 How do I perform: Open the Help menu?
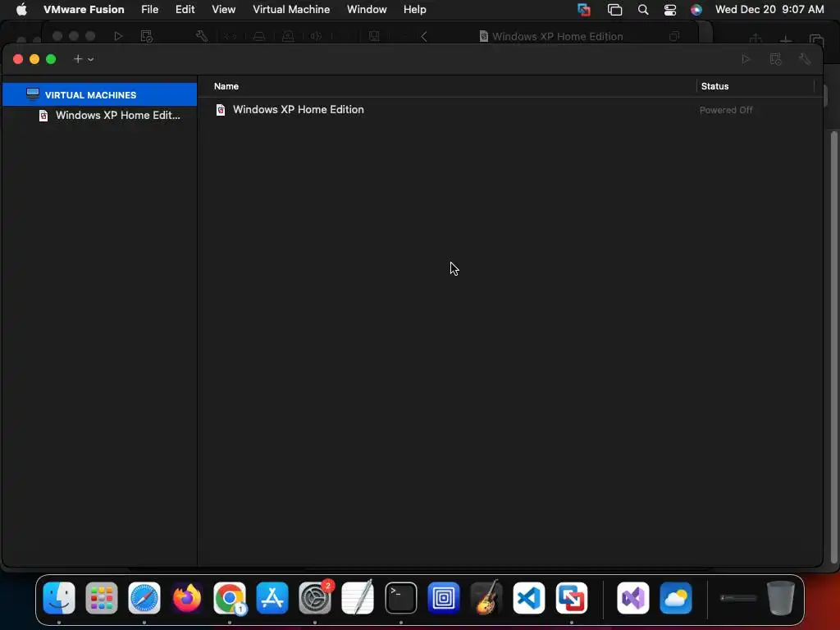[414, 9]
